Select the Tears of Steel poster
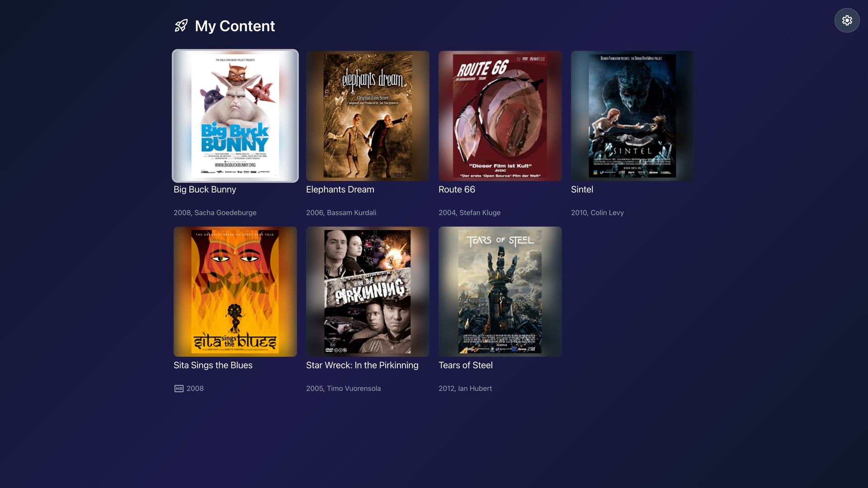The image size is (868, 488). pyautogui.click(x=500, y=291)
